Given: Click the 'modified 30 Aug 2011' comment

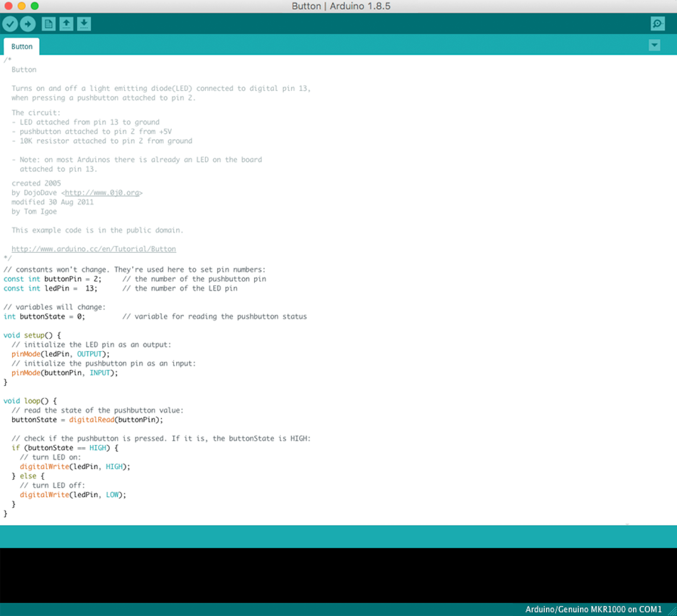Looking at the screenshot, I should (x=53, y=202).
